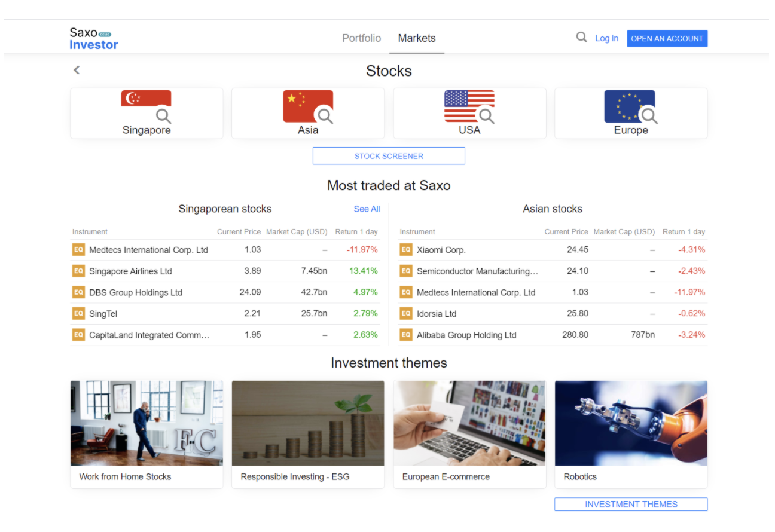Select the Markets tab
The image size is (775, 532).
(x=417, y=38)
